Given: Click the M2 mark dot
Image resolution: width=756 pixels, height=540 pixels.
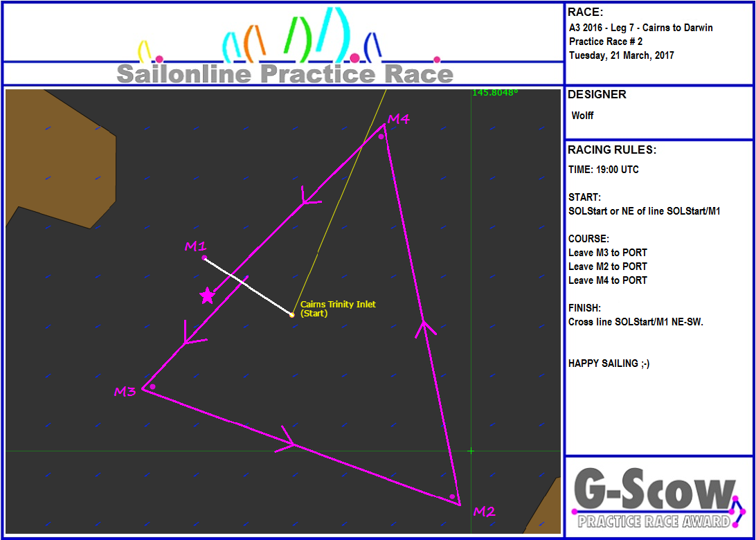Looking at the screenshot, I should [452, 496].
